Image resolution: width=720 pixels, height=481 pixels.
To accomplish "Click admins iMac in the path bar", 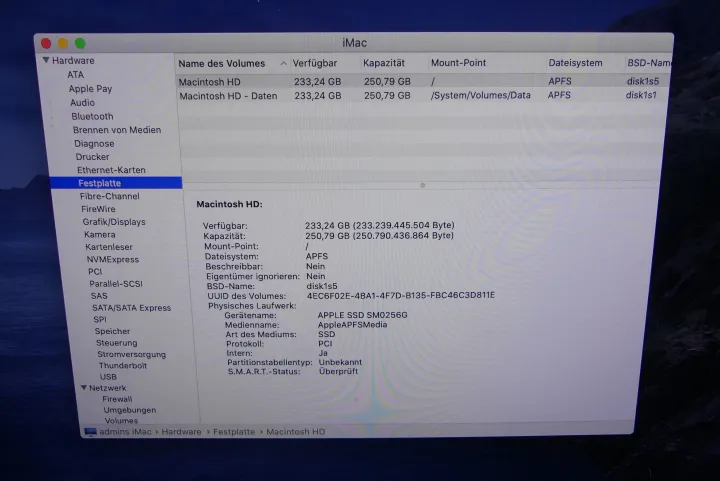I will [125, 432].
